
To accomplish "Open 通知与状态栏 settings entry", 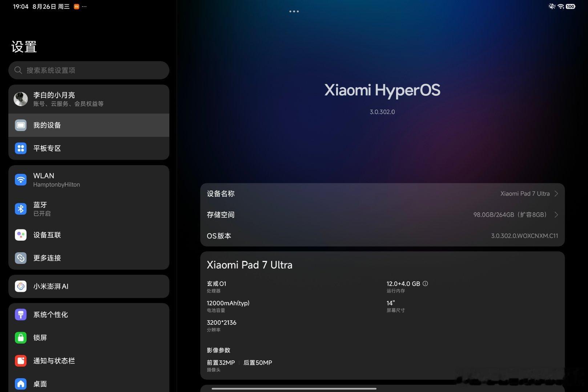I will (x=89, y=361).
